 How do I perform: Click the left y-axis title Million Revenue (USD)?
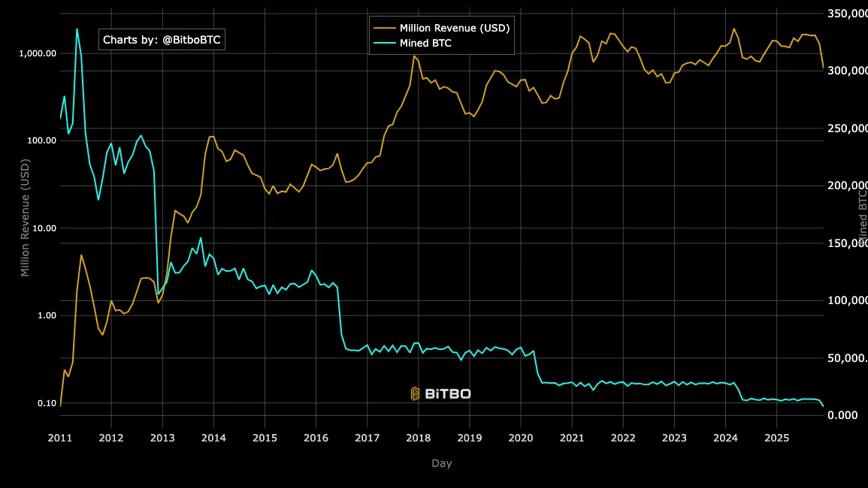point(26,218)
